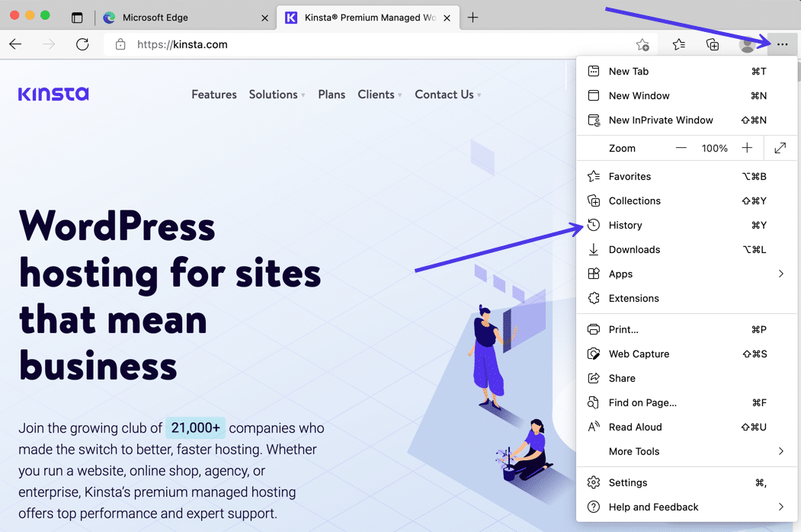
Task: Increase zoom with the plus button
Action: click(747, 148)
